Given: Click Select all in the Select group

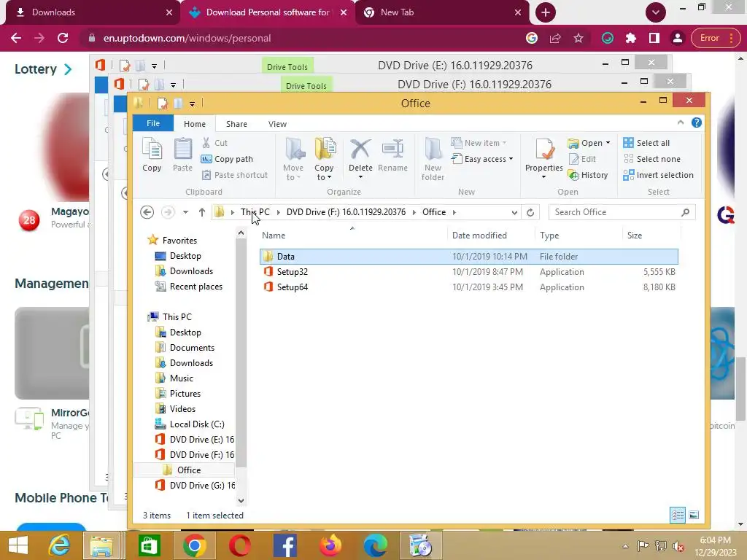Looking at the screenshot, I should [646, 143].
